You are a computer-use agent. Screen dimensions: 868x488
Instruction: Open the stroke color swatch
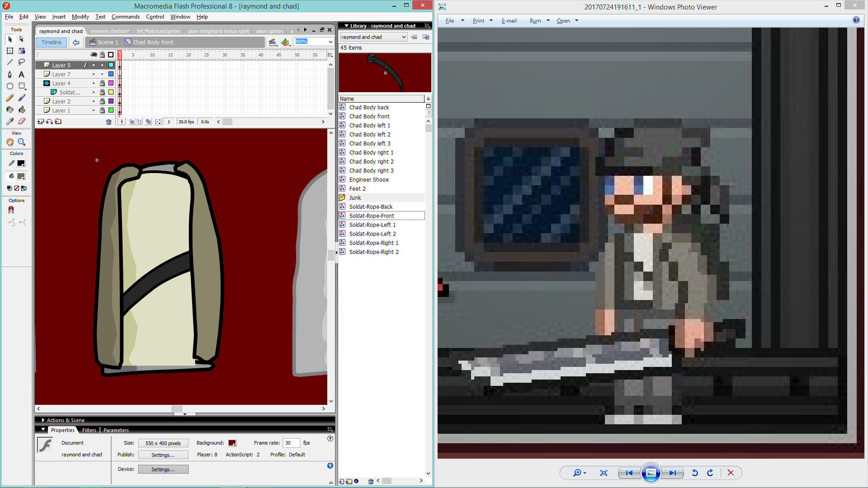click(21, 163)
